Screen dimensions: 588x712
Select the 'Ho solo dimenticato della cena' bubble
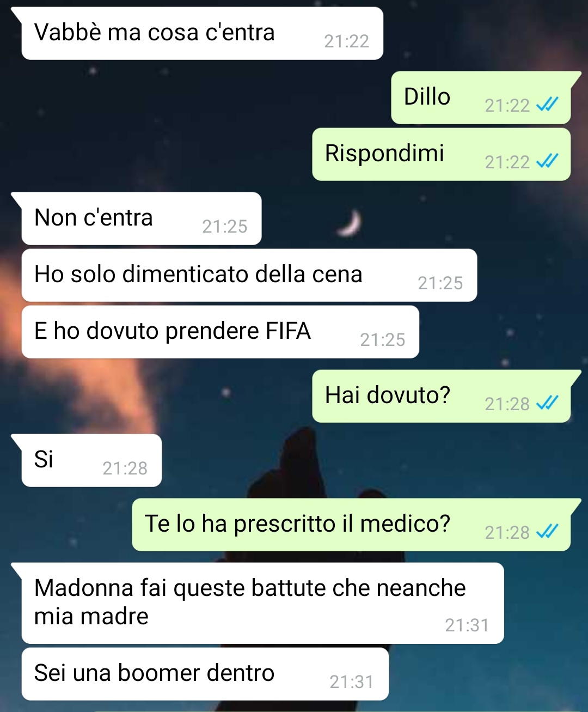pyautogui.click(x=249, y=275)
